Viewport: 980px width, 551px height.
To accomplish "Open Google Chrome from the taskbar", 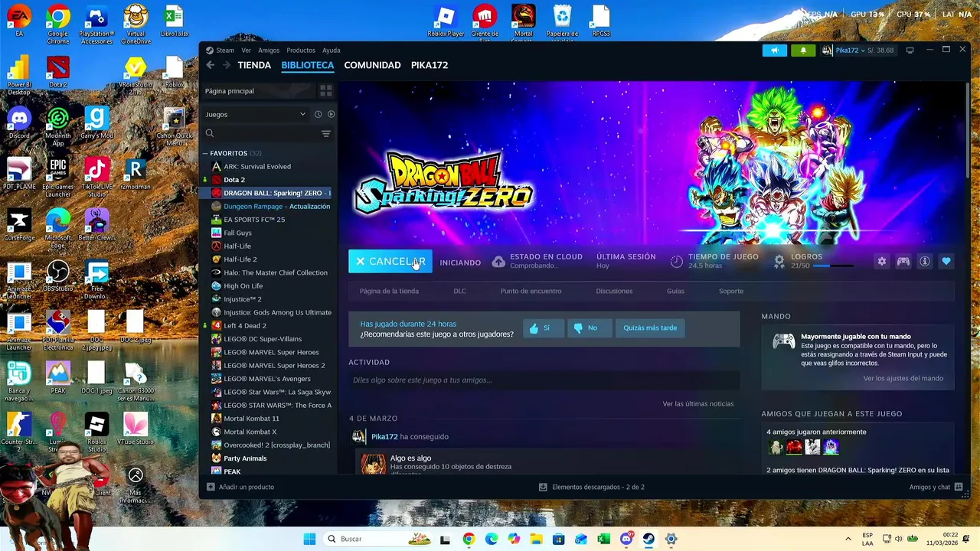I will 469,539.
